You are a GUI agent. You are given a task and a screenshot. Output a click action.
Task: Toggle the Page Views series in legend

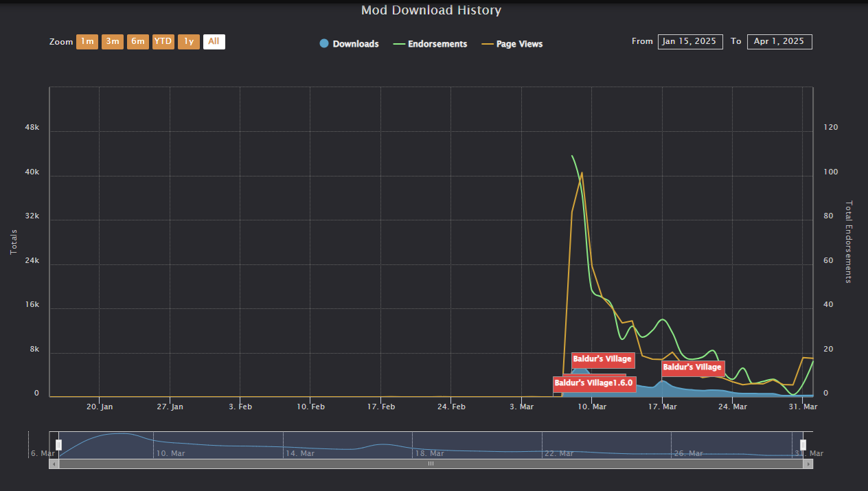tap(512, 44)
